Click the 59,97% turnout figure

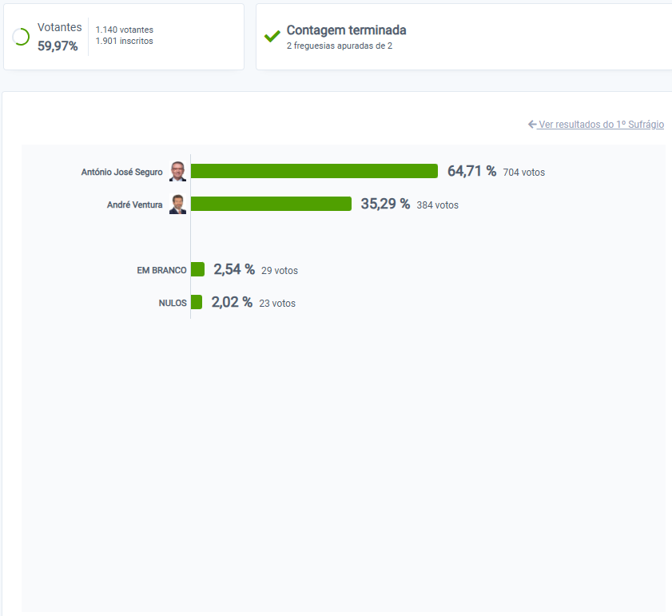tap(58, 46)
